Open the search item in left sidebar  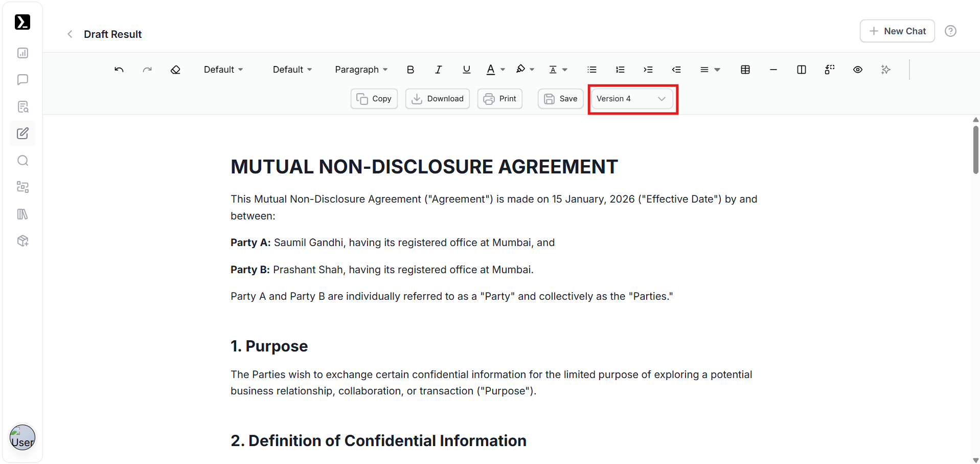click(22, 161)
